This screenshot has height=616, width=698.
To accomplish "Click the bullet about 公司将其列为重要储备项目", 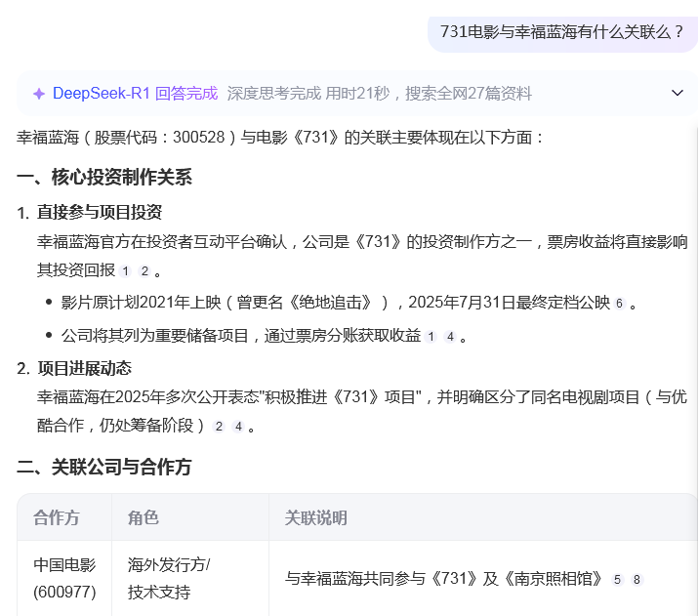I will point(264,336).
